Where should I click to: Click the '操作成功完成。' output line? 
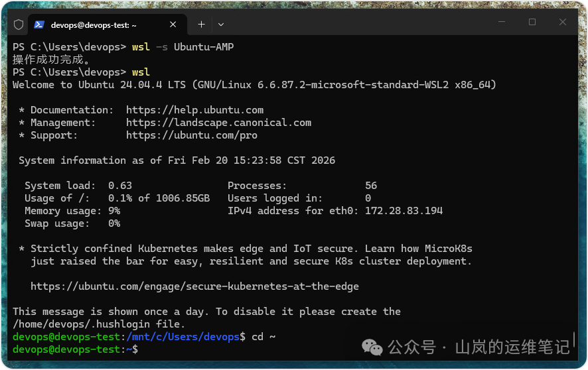tap(51, 60)
